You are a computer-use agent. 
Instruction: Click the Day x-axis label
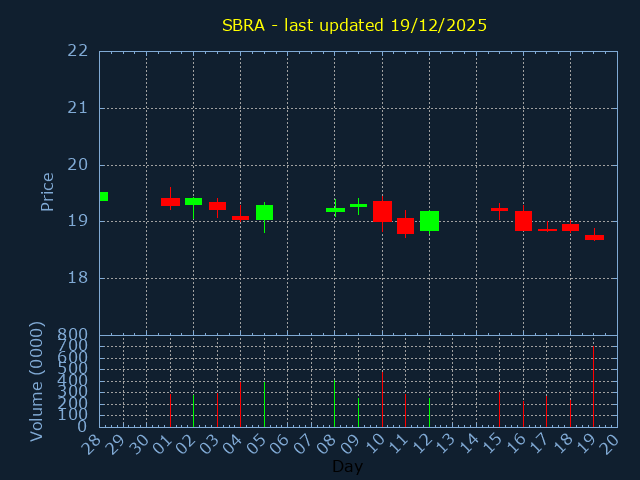347,466
